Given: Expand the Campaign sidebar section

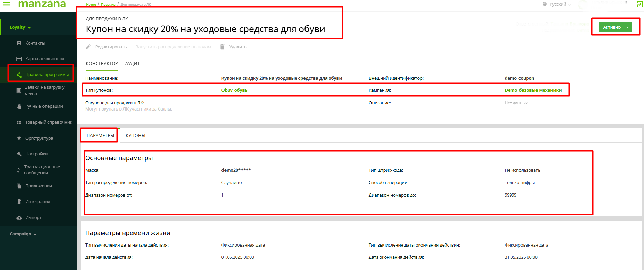Looking at the screenshot, I should (x=23, y=234).
